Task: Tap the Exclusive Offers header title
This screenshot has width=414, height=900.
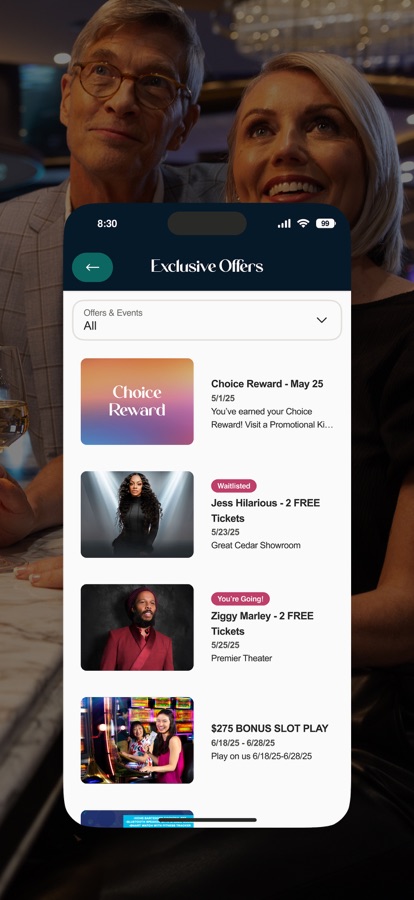Action: (x=207, y=266)
